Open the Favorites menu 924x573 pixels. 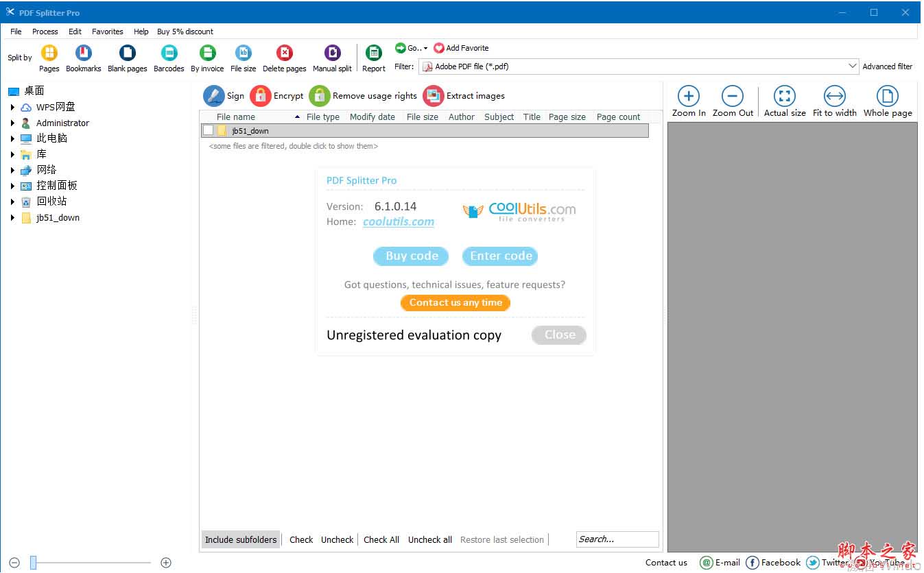(x=108, y=32)
